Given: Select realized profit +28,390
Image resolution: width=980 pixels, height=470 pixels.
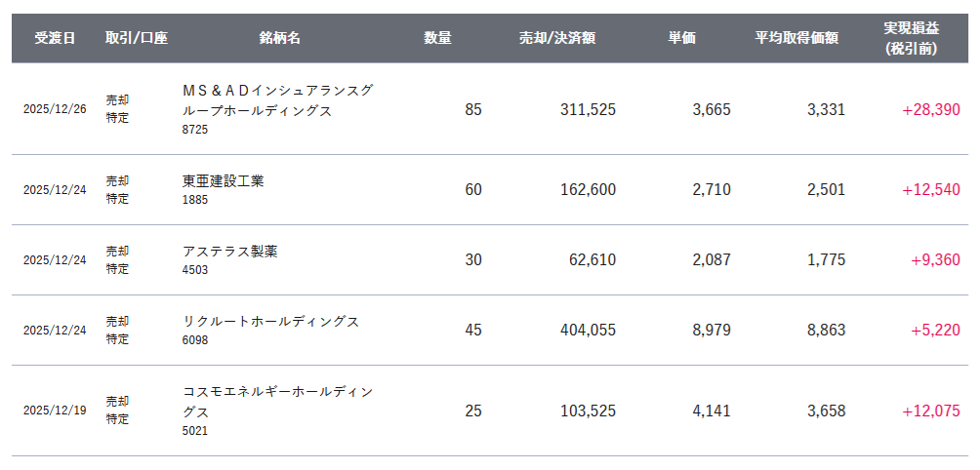Looking at the screenshot, I should click(931, 110).
